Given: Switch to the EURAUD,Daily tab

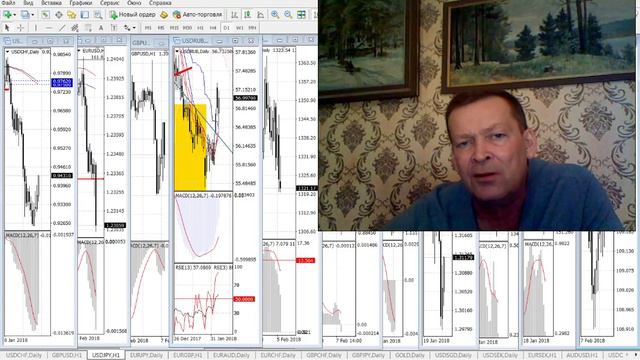Looking at the screenshot, I should point(231,355).
